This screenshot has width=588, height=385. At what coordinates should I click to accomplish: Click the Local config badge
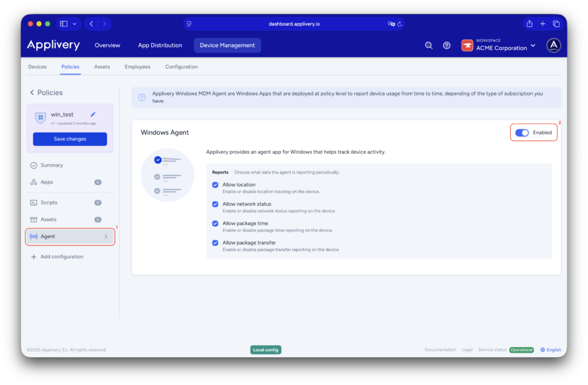click(265, 349)
